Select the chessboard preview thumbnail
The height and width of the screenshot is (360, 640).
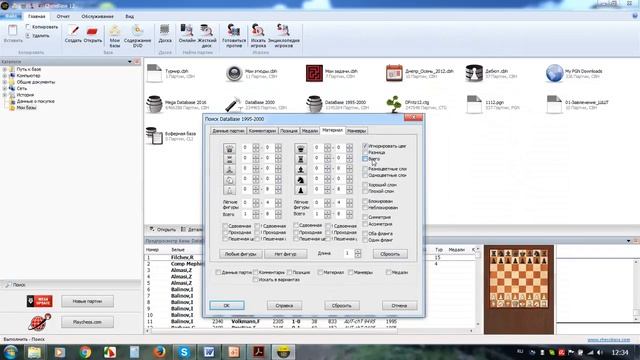pyautogui.click(x=519, y=279)
